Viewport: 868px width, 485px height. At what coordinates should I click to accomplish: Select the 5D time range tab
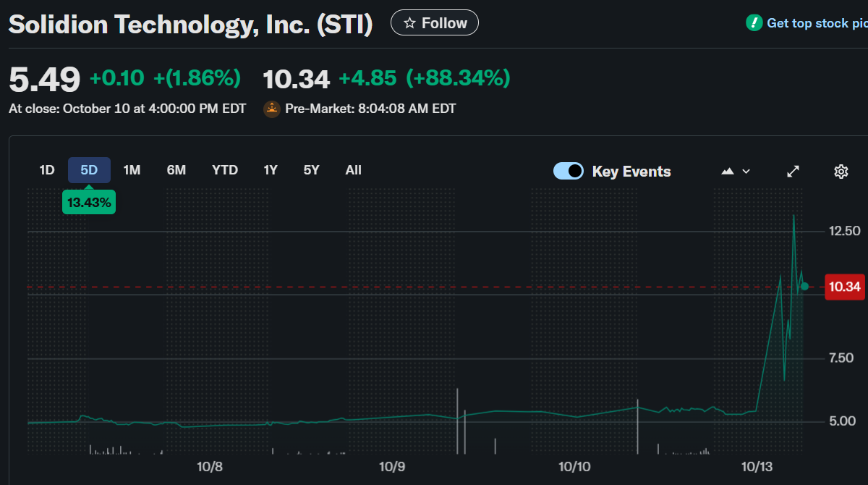coord(89,170)
